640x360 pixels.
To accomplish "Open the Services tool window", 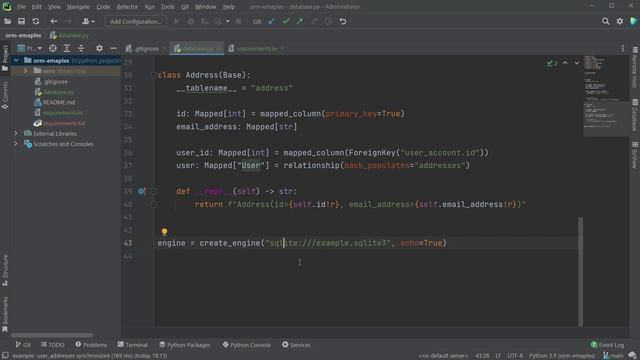I will click(296, 345).
